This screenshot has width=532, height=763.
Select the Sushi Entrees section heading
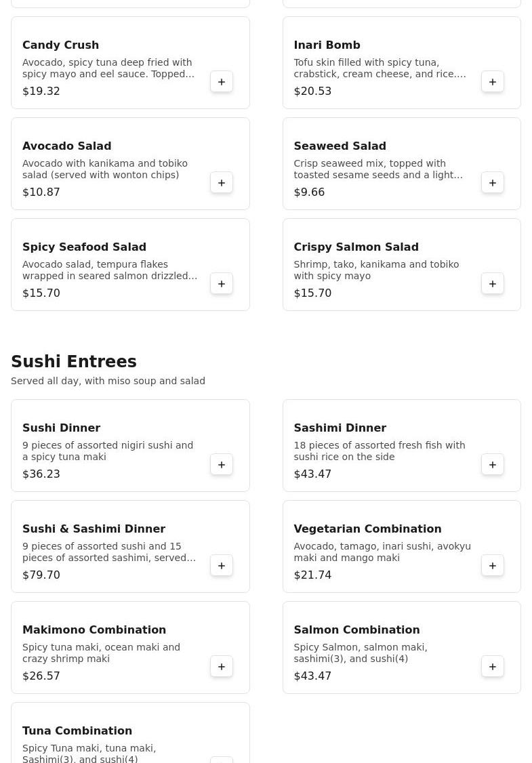point(74,362)
